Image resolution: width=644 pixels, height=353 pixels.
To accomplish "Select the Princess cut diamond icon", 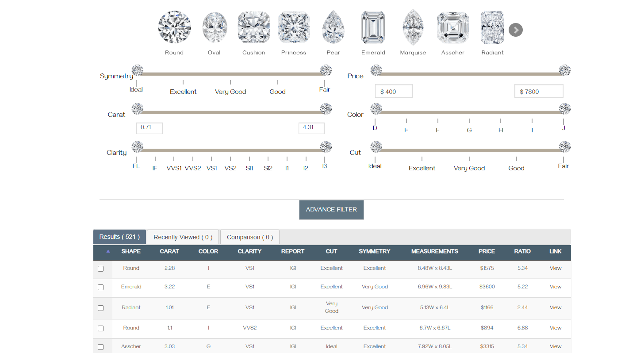I will pyautogui.click(x=294, y=27).
